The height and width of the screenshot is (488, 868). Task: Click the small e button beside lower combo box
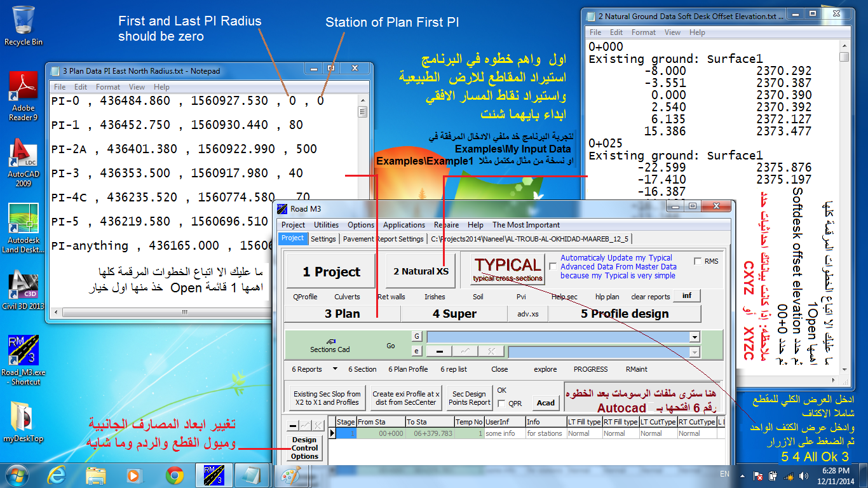tap(417, 351)
